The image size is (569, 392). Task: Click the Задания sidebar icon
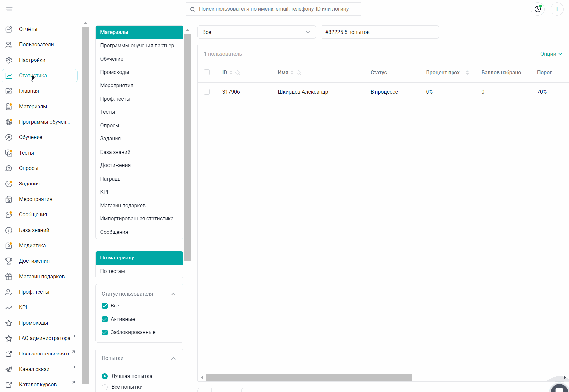coord(9,184)
